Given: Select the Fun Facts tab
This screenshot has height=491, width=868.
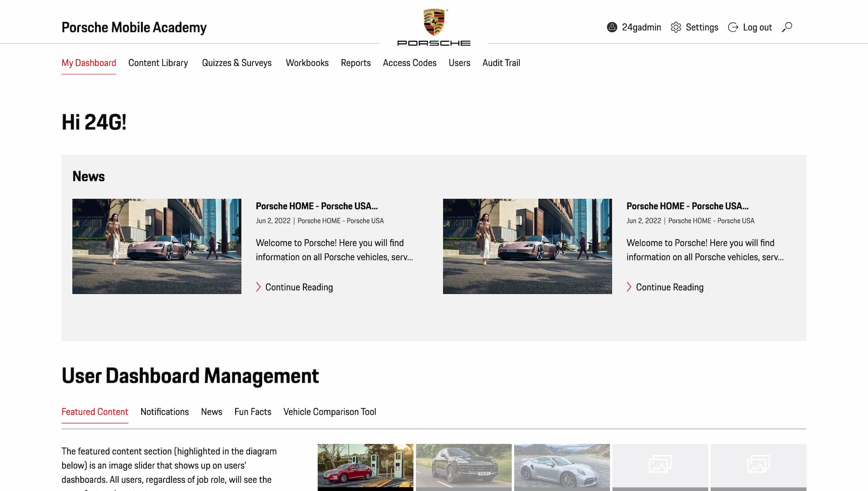Looking at the screenshot, I should click(253, 412).
